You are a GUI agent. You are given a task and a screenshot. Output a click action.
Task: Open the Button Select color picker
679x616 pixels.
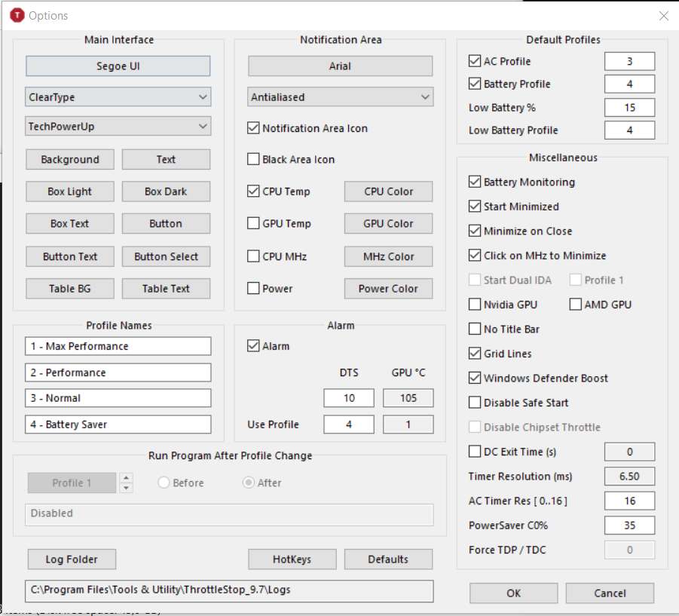(x=166, y=256)
